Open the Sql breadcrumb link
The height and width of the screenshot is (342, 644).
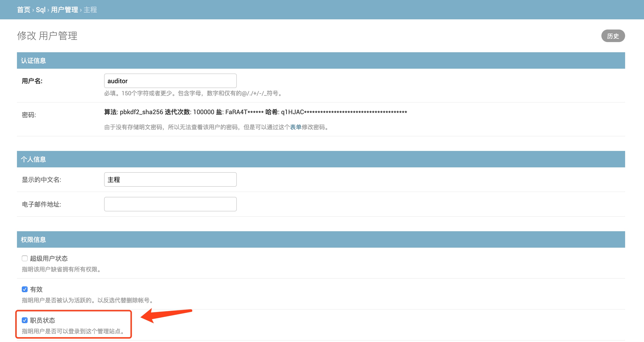tap(40, 10)
